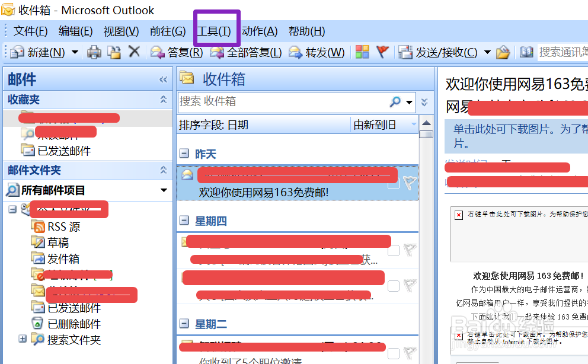The height and width of the screenshot is (364, 588).
Task: Click the first blocked image placeholder icon
Action: [458, 215]
